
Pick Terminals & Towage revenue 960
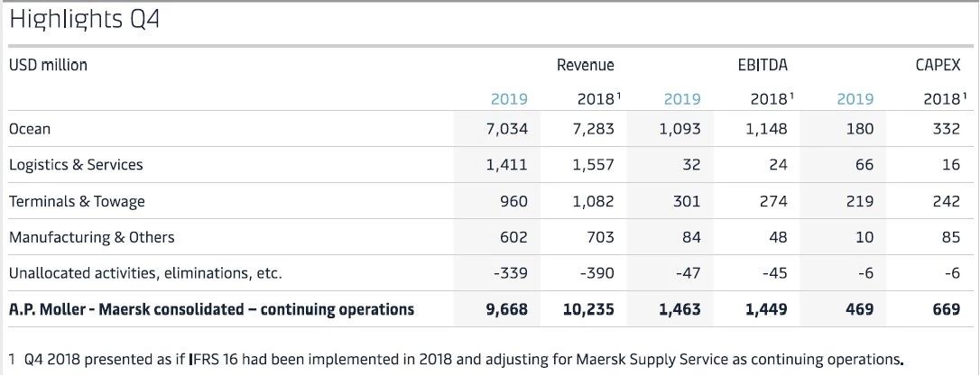click(513, 201)
